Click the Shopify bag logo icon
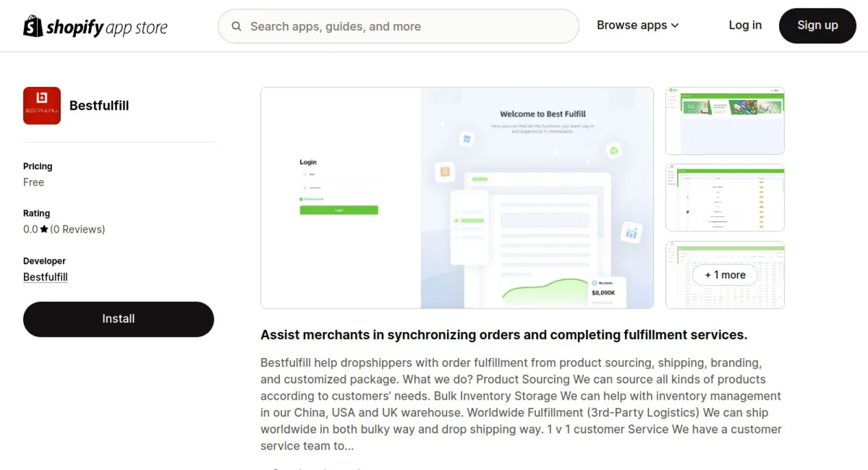 (x=33, y=26)
